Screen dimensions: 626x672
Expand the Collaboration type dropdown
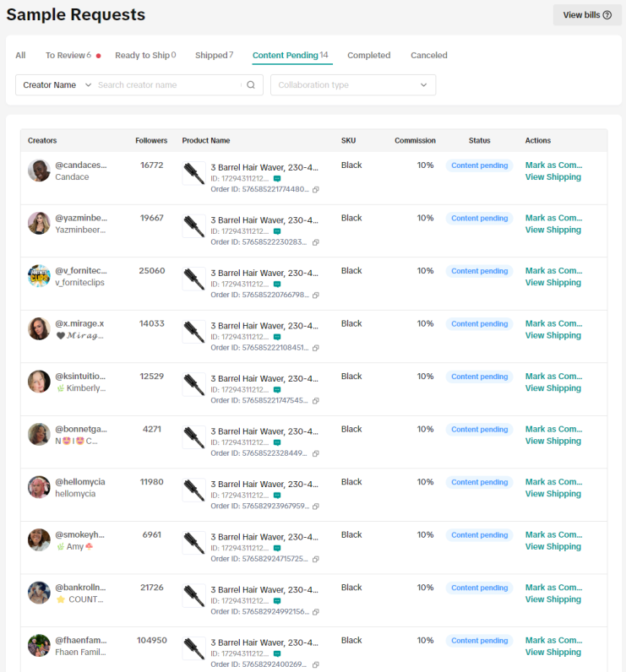point(352,85)
